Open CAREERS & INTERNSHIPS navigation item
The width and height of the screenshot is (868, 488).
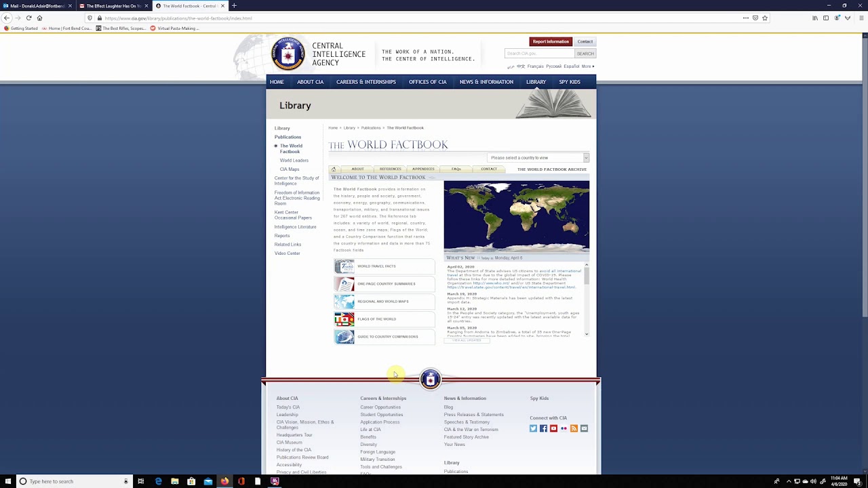pyautogui.click(x=366, y=82)
